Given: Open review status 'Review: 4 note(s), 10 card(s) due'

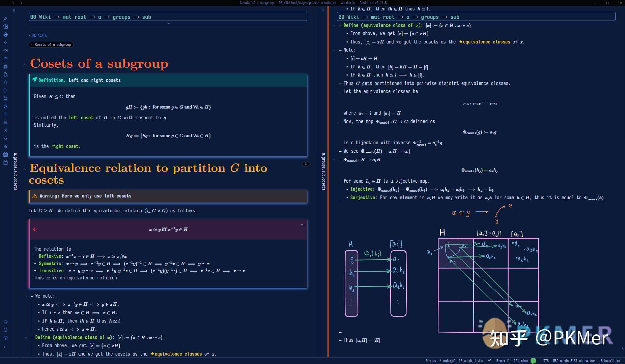Looking at the screenshot, I should (x=454, y=361).
